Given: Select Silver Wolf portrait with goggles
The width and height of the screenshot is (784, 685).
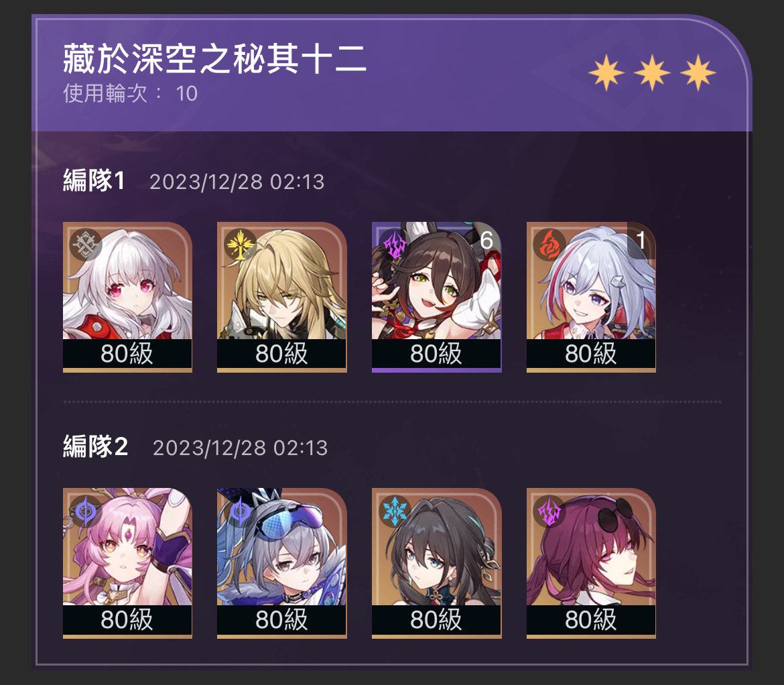Looking at the screenshot, I should click(x=282, y=563).
